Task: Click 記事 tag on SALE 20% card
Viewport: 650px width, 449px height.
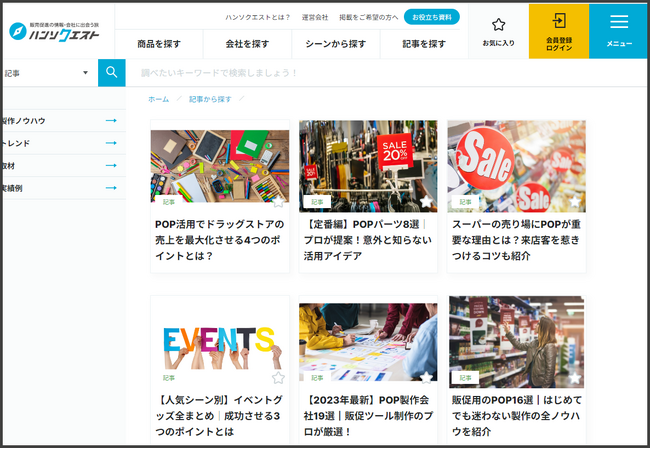Action: coord(317,202)
